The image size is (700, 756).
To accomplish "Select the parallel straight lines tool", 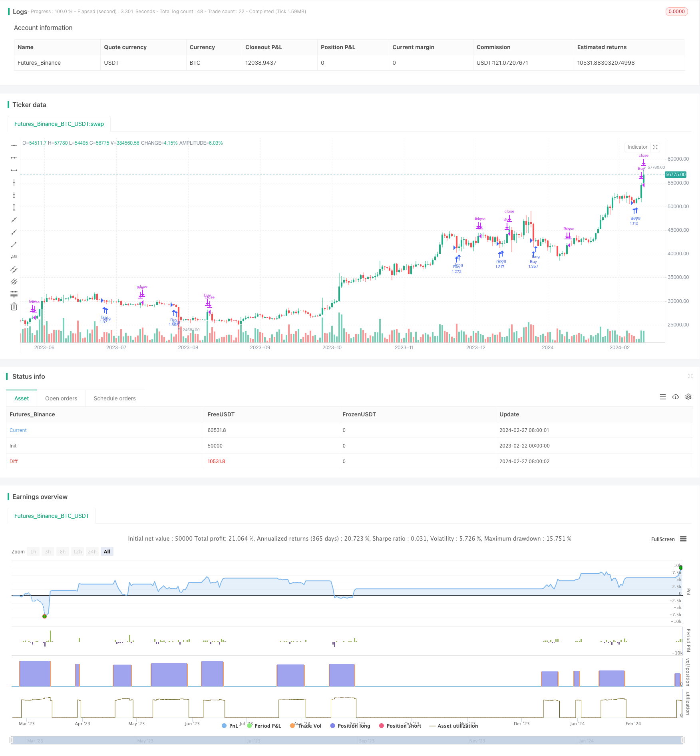I will [14, 282].
